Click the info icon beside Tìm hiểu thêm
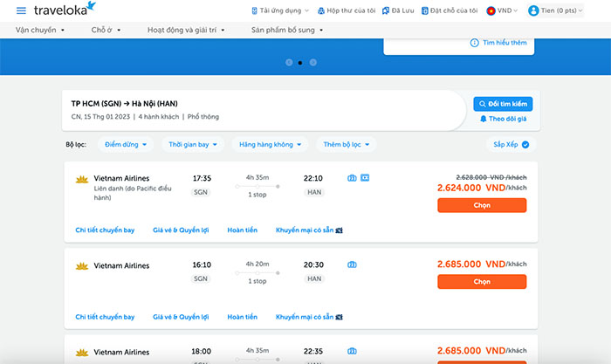 474,43
